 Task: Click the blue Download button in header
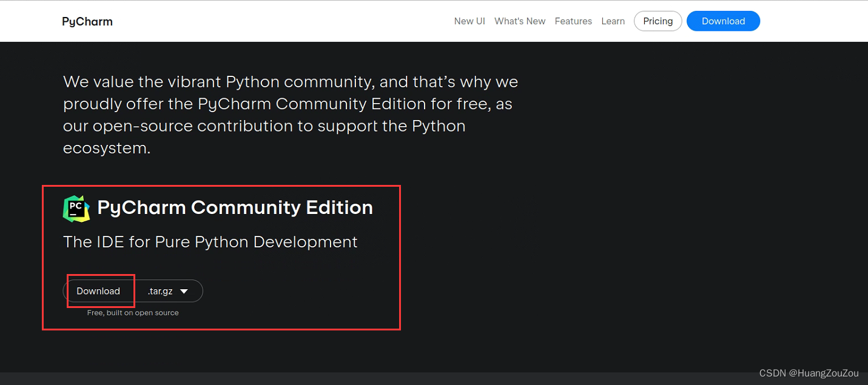723,21
